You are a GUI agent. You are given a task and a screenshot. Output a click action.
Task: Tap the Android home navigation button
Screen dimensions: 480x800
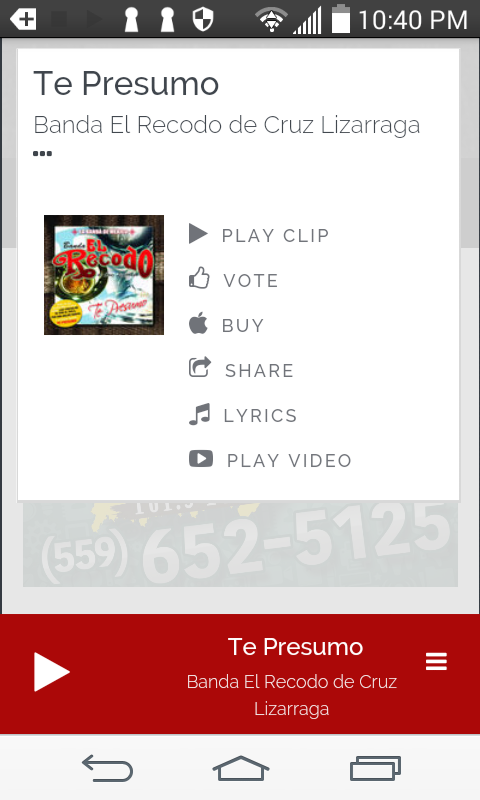coord(241,768)
